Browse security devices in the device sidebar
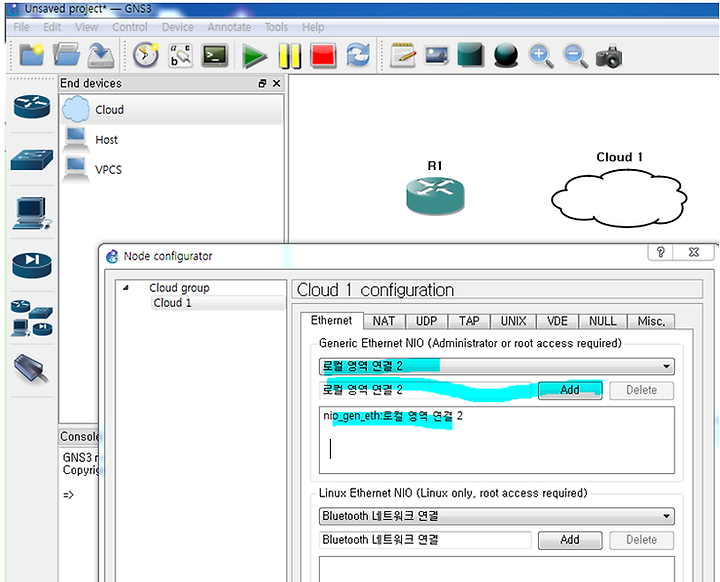 (32, 266)
